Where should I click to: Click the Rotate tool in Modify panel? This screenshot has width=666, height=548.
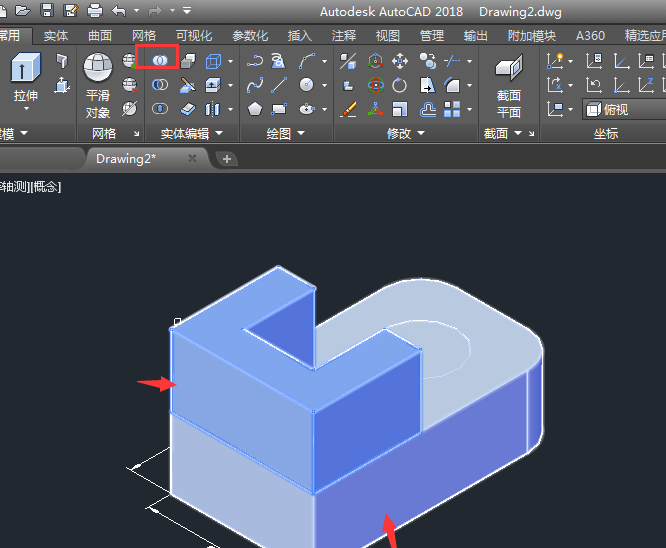[400, 85]
